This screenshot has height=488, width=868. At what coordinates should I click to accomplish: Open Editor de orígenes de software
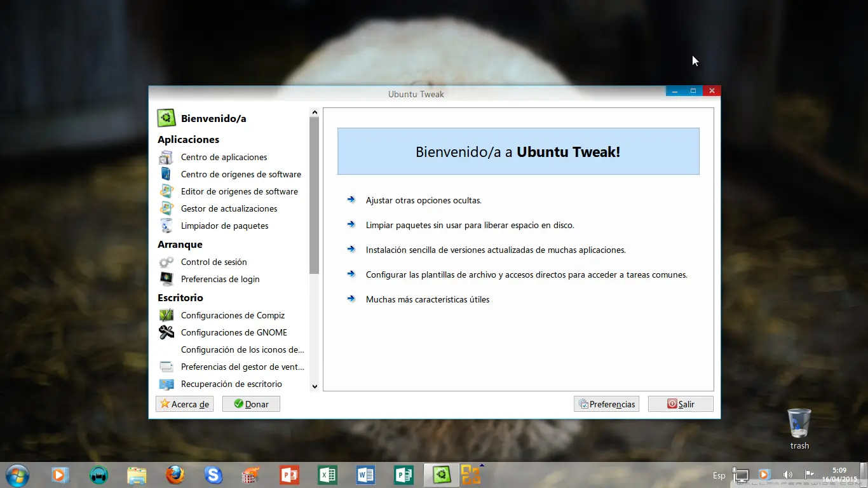[x=239, y=191]
